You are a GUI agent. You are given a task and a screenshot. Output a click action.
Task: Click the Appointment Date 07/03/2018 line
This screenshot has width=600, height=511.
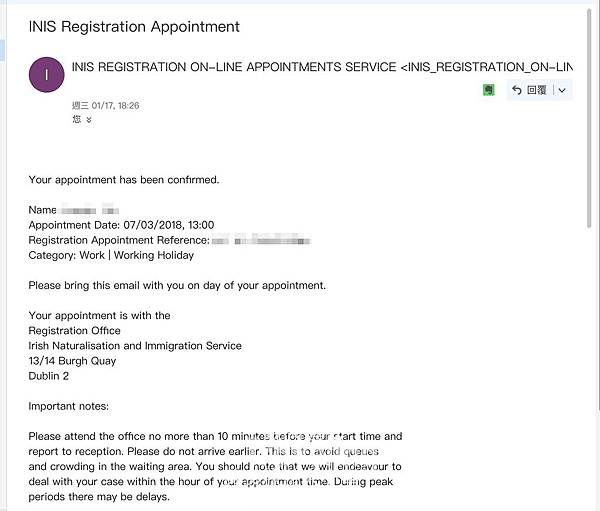pyautogui.click(x=121, y=225)
